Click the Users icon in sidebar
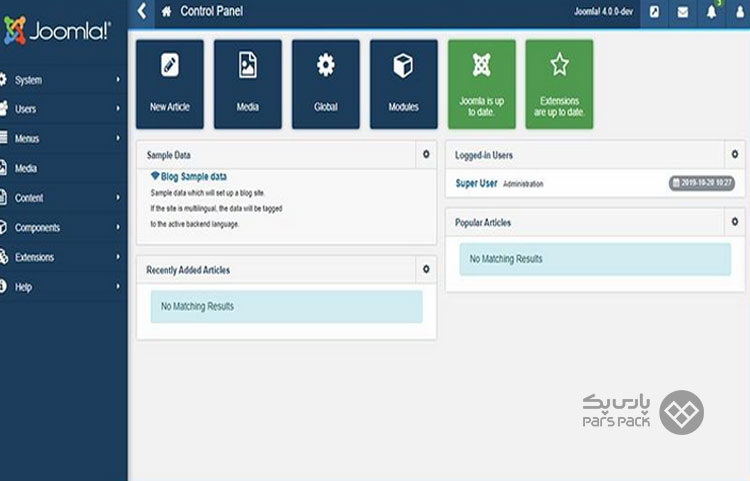Viewport: 750px width, 481px height. 3,109
